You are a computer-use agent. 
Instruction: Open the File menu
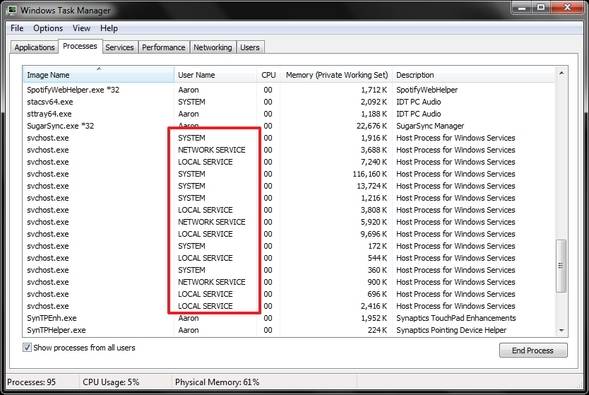point(17,28)
